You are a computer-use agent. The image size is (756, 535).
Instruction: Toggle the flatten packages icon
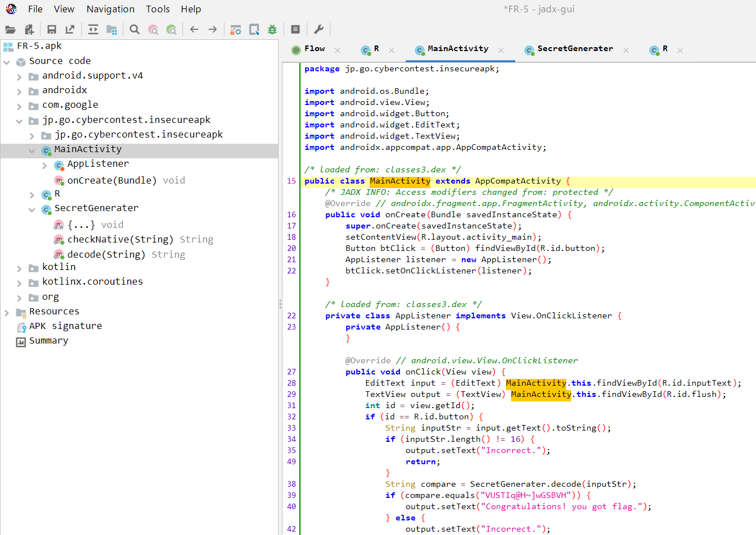tap(112, 30)
